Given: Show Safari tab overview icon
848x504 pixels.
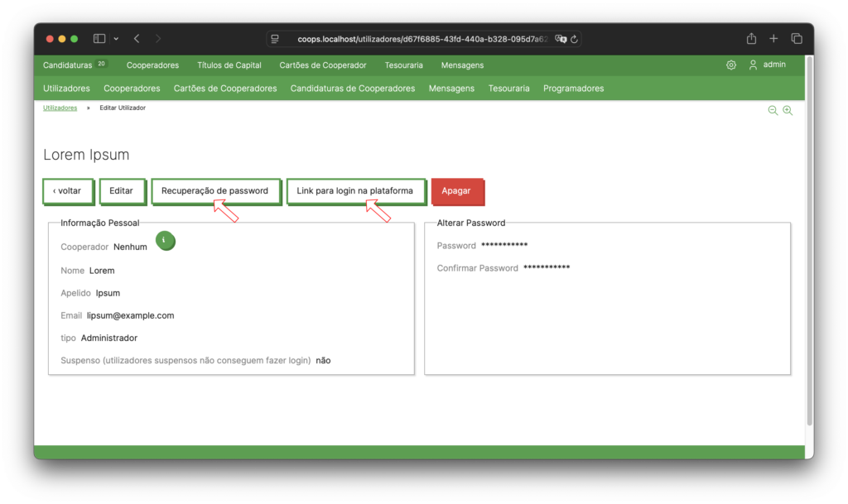Looking at the screenshot, I should tap(797, 39).
